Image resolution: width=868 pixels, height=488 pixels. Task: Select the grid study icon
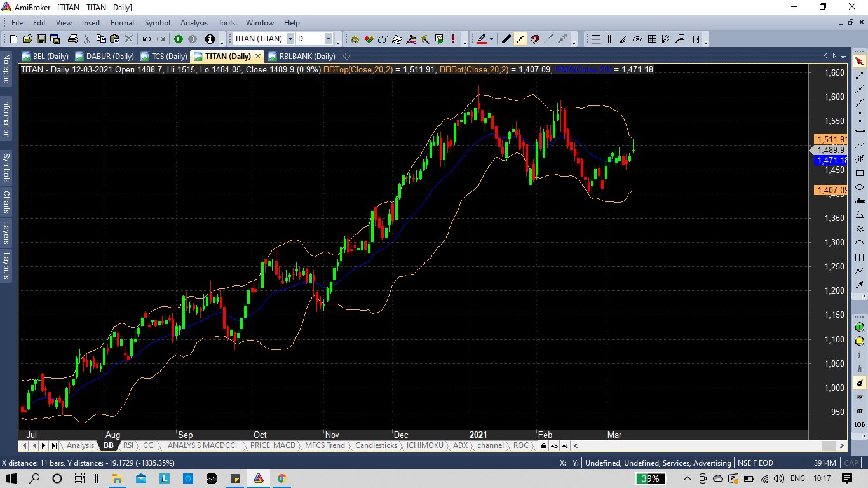pos(652,39)
